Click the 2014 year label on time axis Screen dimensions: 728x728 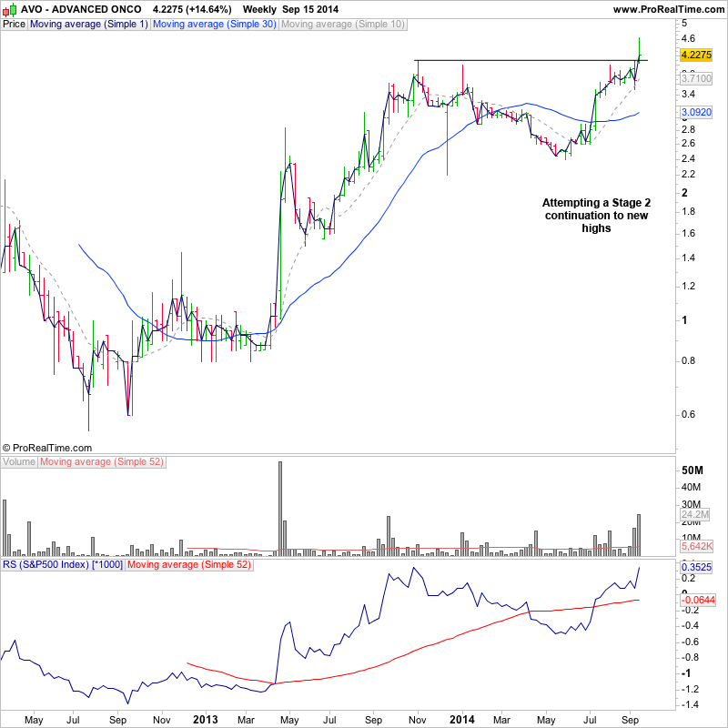click(x=462, y=720)
